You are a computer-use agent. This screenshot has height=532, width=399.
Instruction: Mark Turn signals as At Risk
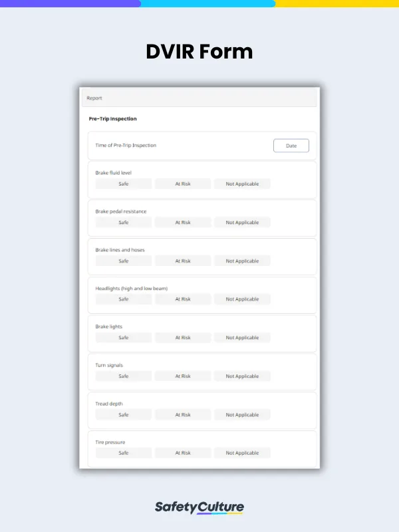click(x=183, y=376)
